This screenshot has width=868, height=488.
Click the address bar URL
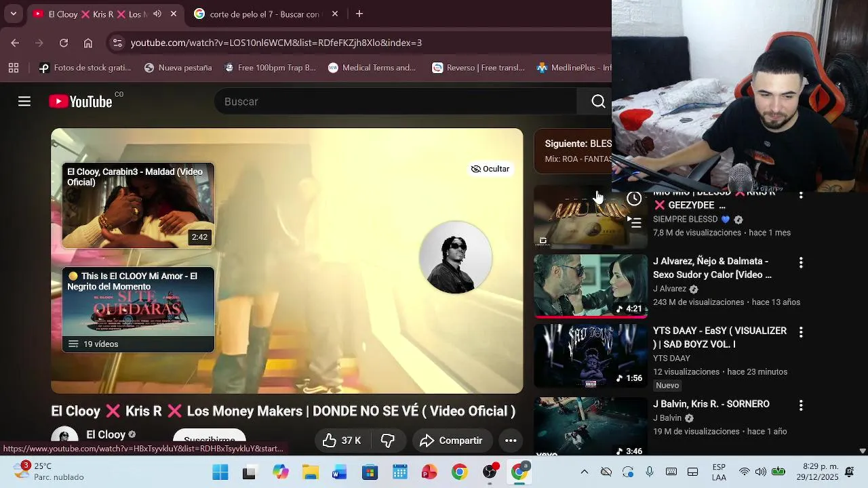click(276, 43)
